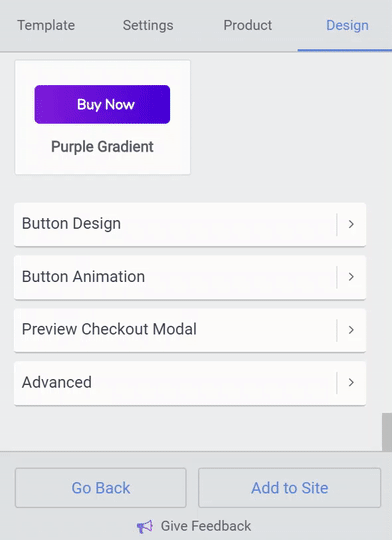Click the chevron arrow beside Button Animation
392x540 pixels.
coord(351,277)
